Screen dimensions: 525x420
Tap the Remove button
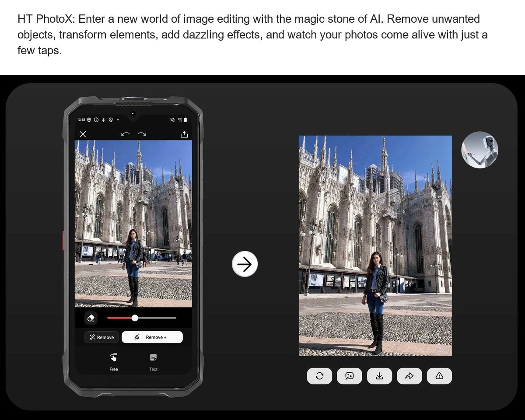101,337
